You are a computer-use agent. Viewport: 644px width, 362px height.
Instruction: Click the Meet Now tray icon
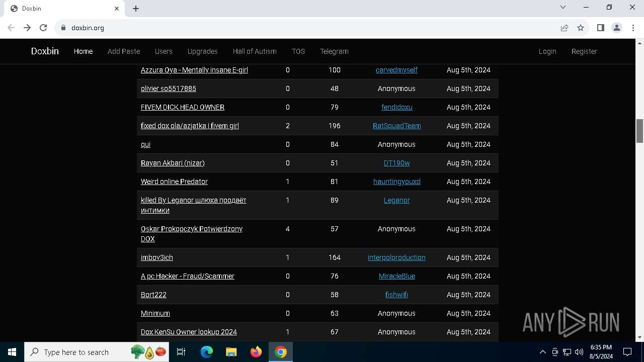(555, 352)
